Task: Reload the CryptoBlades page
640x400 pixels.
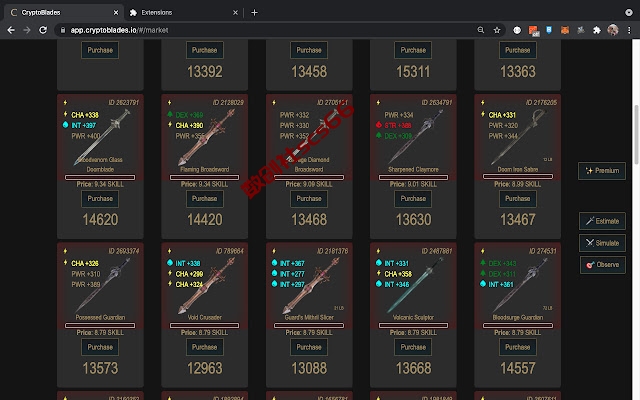Action: (x=43, y=30)
